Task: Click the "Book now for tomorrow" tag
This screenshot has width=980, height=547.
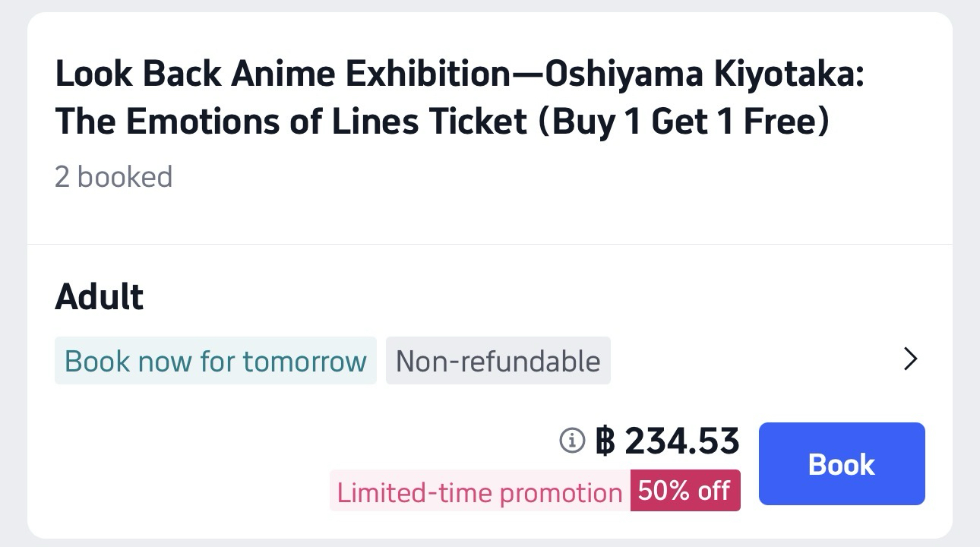Action: (x=215, y=361)
